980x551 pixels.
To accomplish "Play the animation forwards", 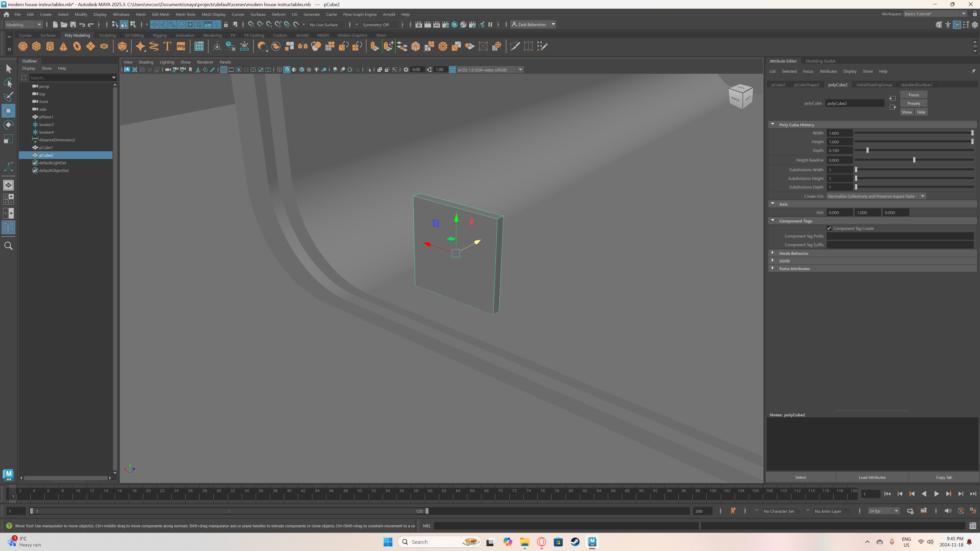I will (936, 494).
